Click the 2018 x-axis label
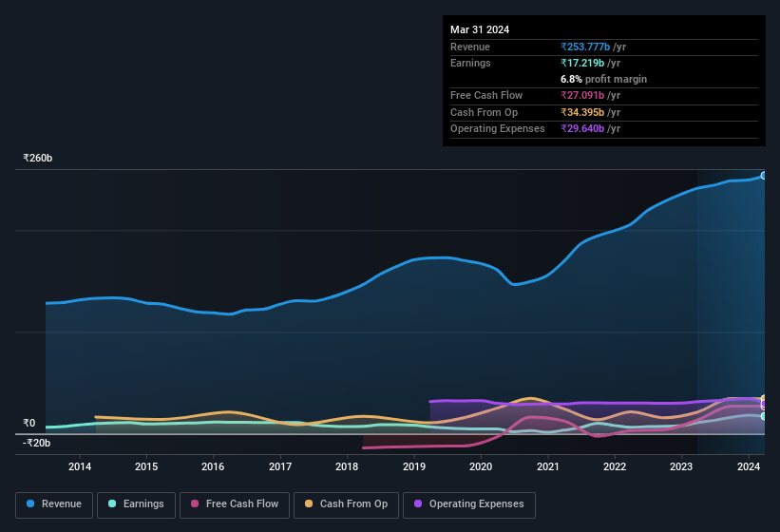The height and width of the screenshot is (532, 780). [347, 466]
